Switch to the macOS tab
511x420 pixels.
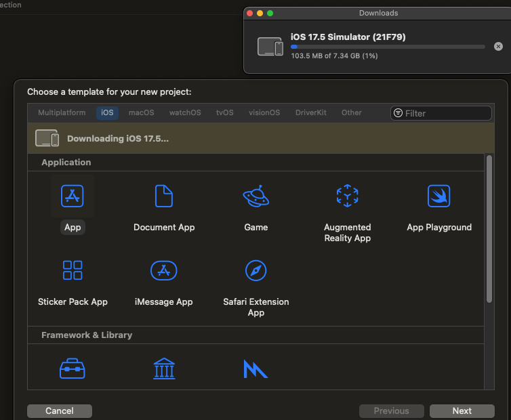(142, 112)
